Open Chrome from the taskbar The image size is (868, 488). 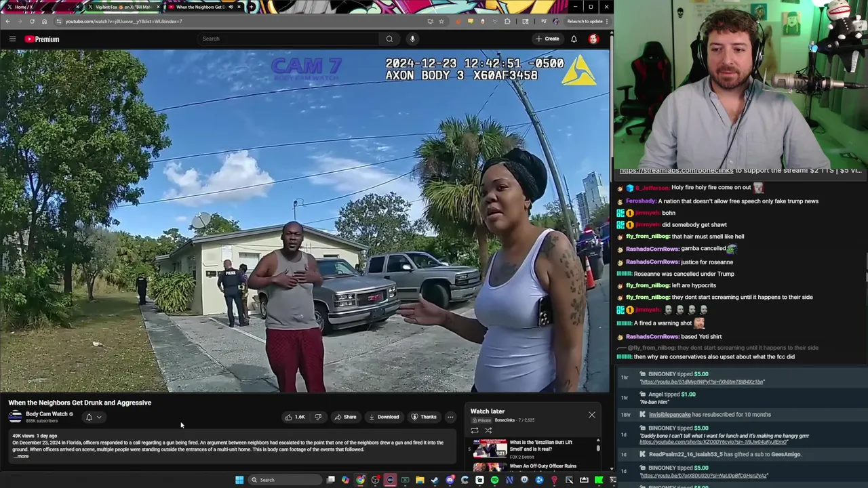[360, 480]
